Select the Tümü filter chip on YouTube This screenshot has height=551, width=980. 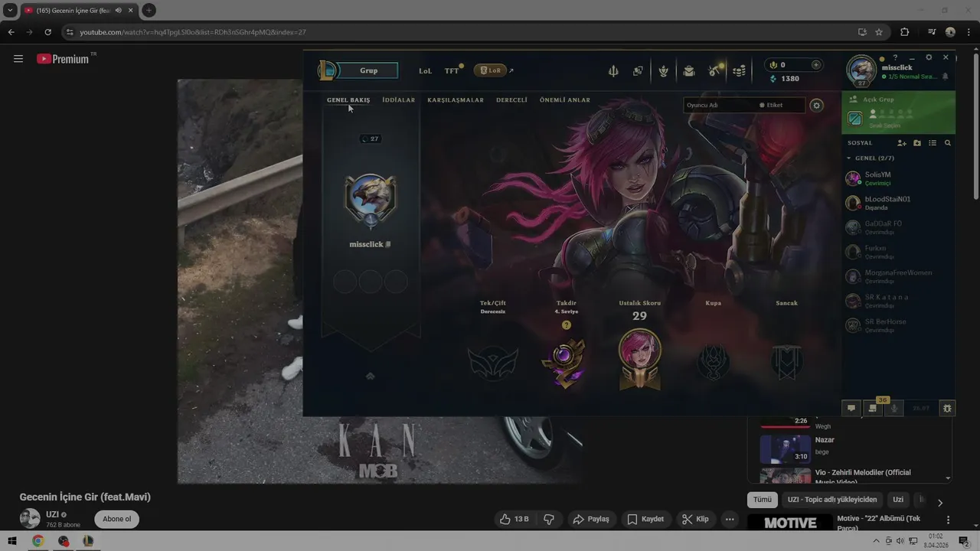(x=763, y=500)
